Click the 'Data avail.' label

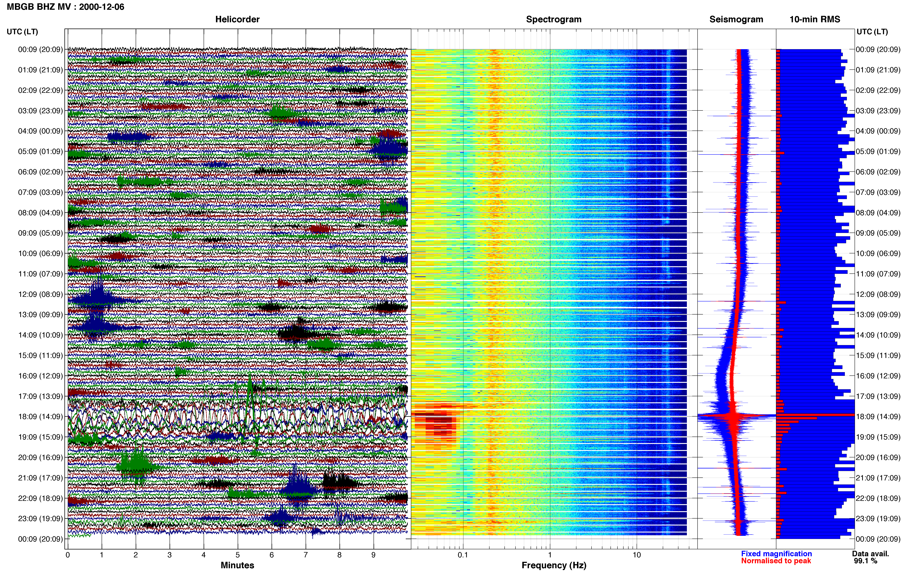[x=870, y=554]
